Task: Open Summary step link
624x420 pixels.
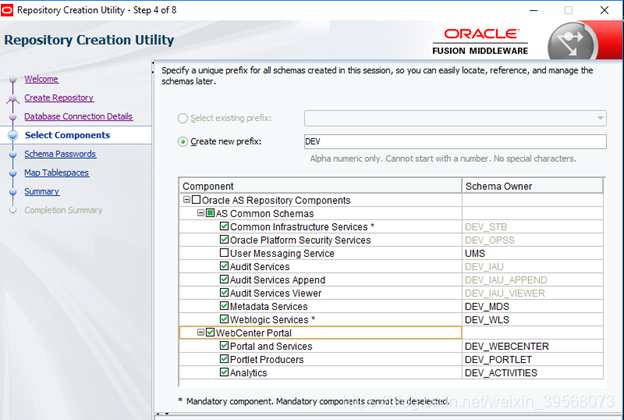Action: pyautogui.click(x=42, y=191)
